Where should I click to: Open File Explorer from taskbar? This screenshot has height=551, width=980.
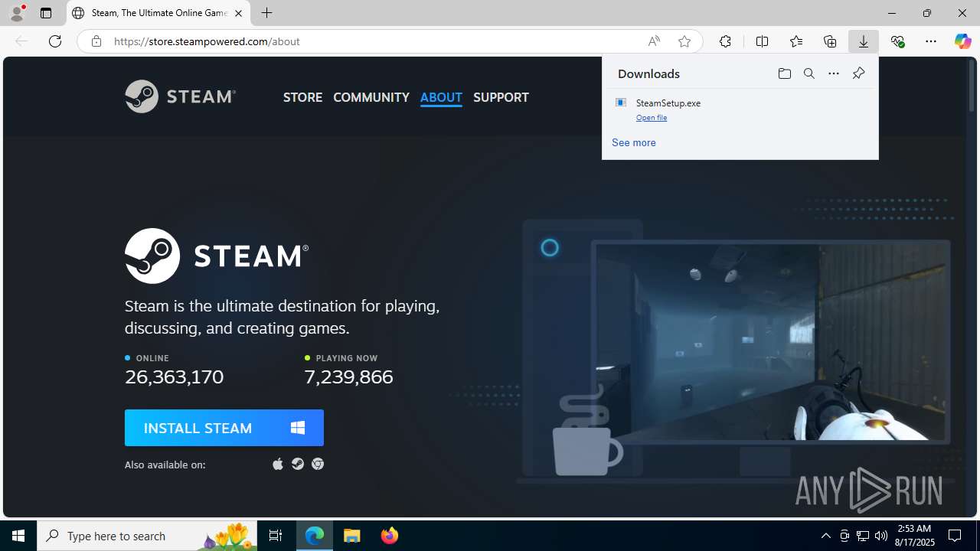click(352, 536)
